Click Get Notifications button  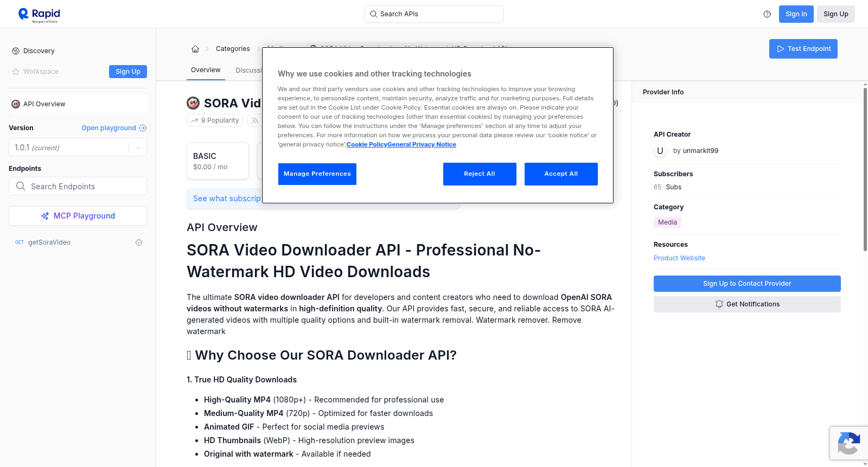[x=747, y=304]
